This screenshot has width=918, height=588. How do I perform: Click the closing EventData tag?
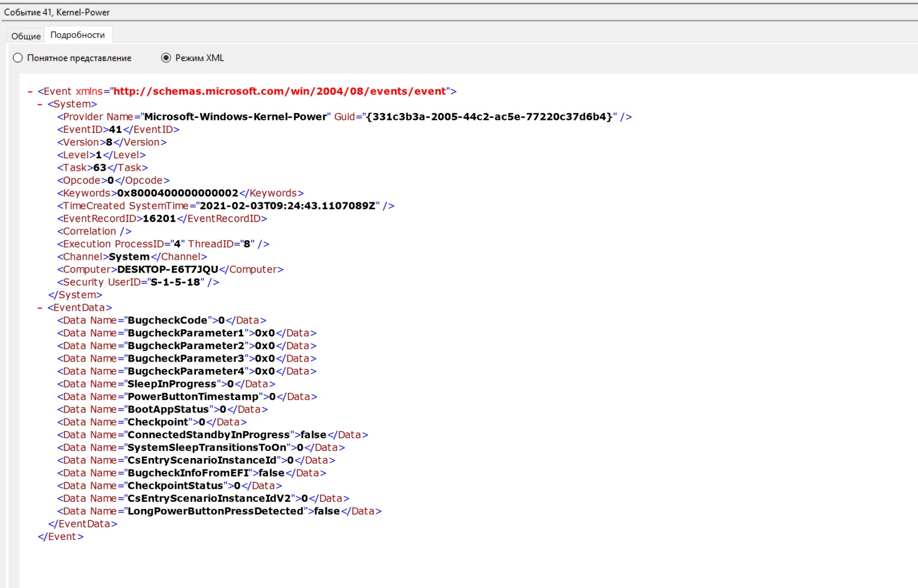[83, 524]
